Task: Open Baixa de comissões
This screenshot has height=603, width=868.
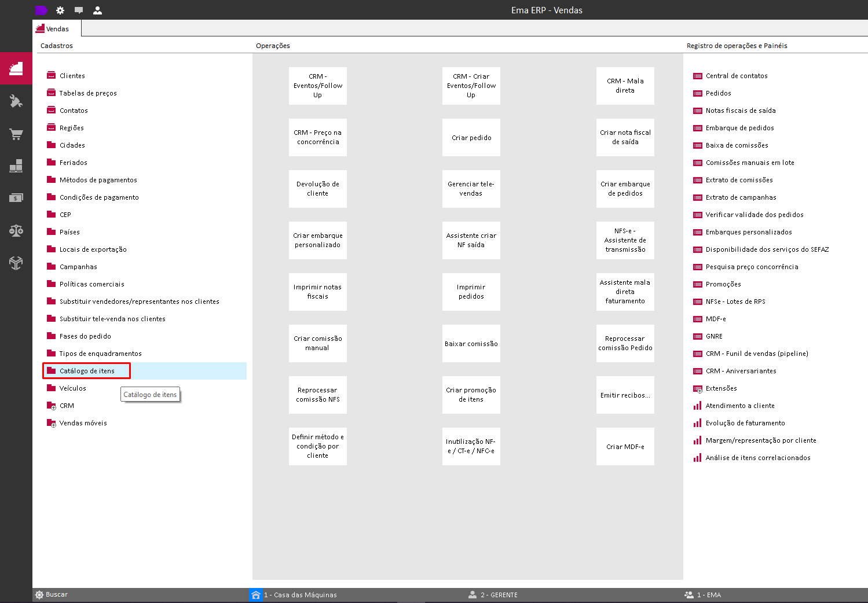Action: pos(737,145)
